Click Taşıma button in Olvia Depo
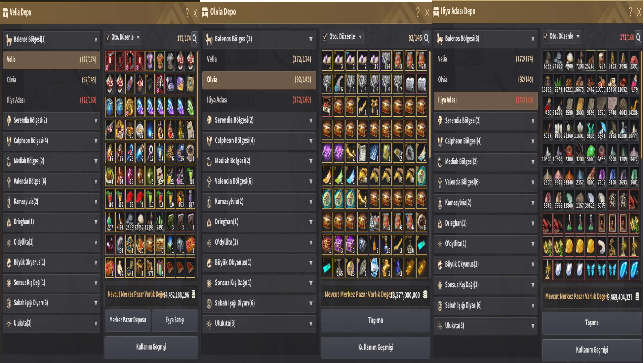644x363 pixels. tap(375, 320)
